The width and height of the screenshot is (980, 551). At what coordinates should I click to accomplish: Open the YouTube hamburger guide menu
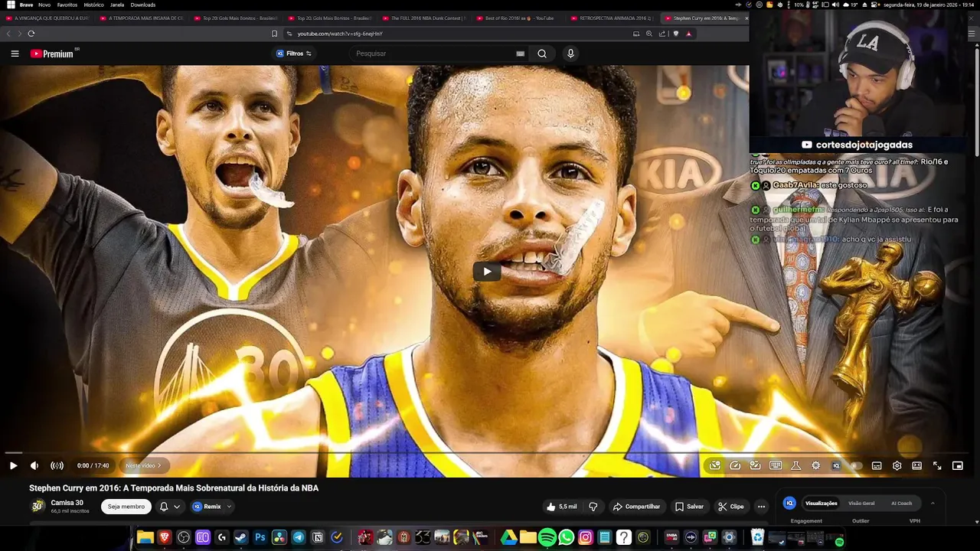pos(15,54)
